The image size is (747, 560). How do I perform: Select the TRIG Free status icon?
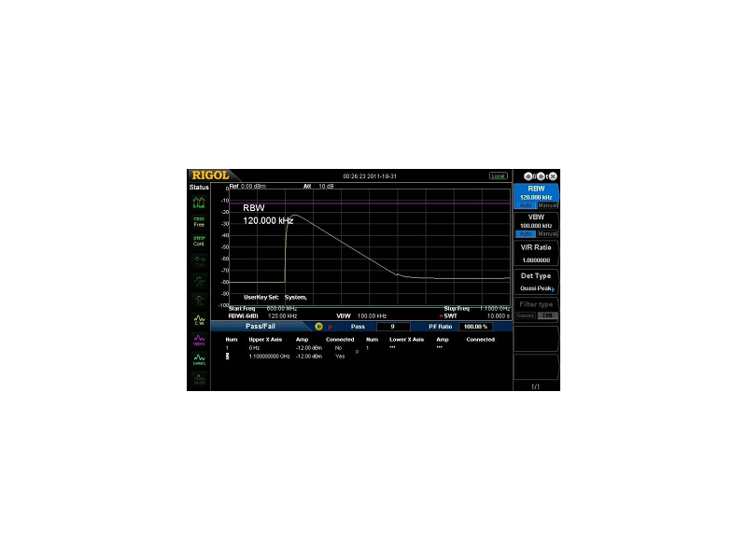click(199, 222)
